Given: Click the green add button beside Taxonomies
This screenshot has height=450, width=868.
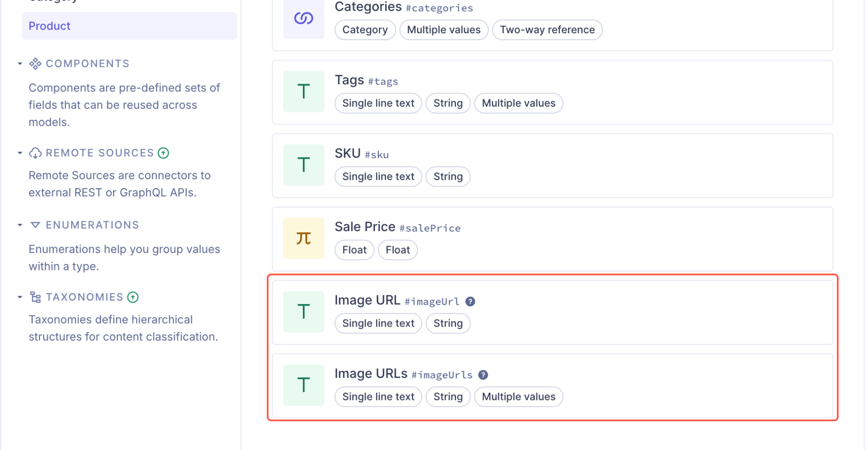Looking at the screenshot, I should [133, 297].
